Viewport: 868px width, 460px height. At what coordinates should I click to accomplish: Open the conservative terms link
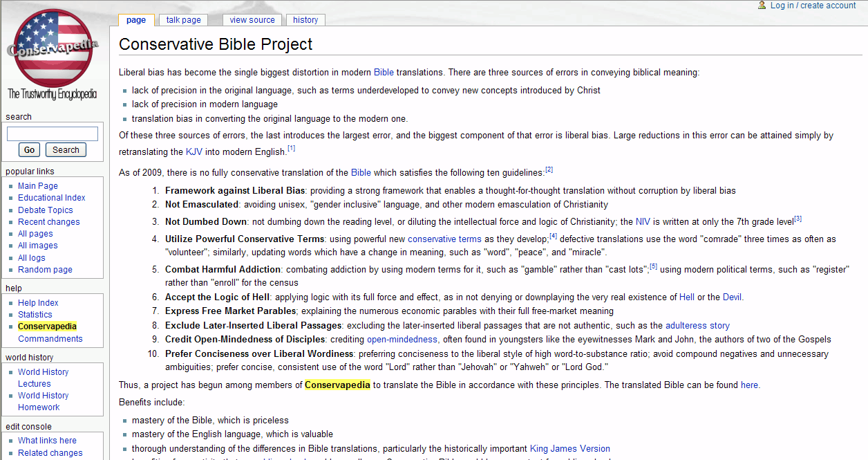coord(444,239)
